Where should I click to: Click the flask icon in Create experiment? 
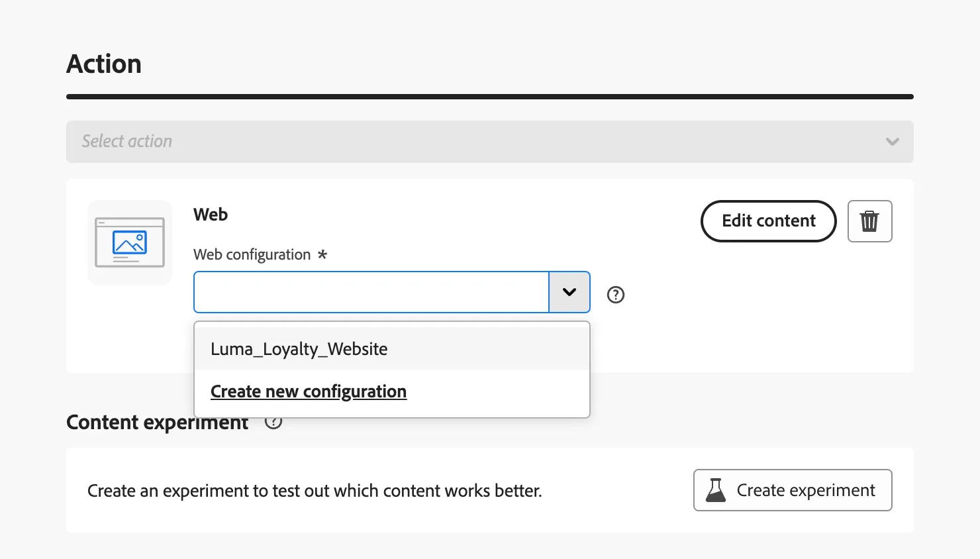(716, 490)
